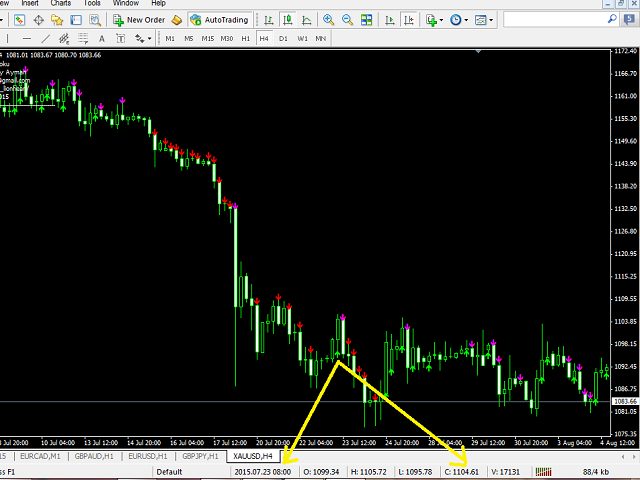Switch timeframe to H1
The image size is (640, 480).
[245, 39]
